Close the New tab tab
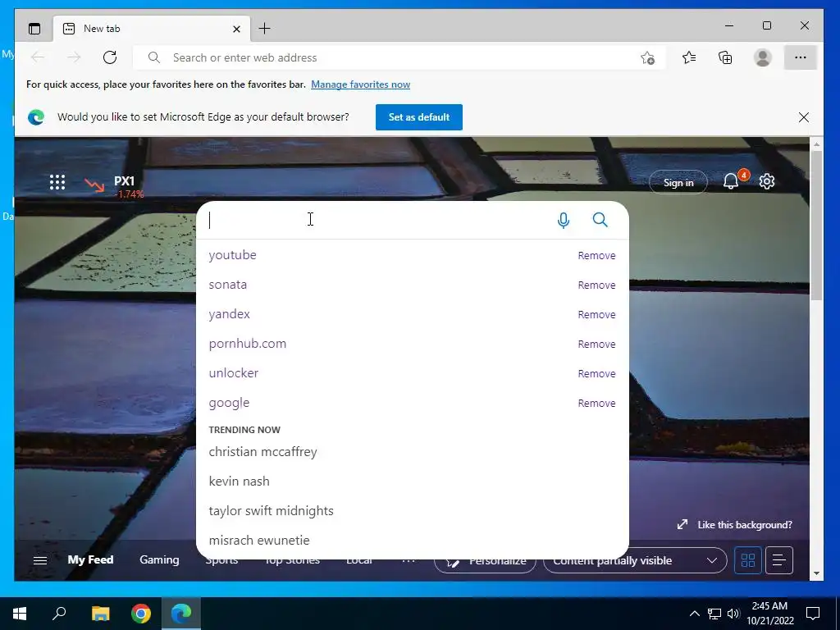Viewport: 840px width, 630px height. tap(236, 29)
